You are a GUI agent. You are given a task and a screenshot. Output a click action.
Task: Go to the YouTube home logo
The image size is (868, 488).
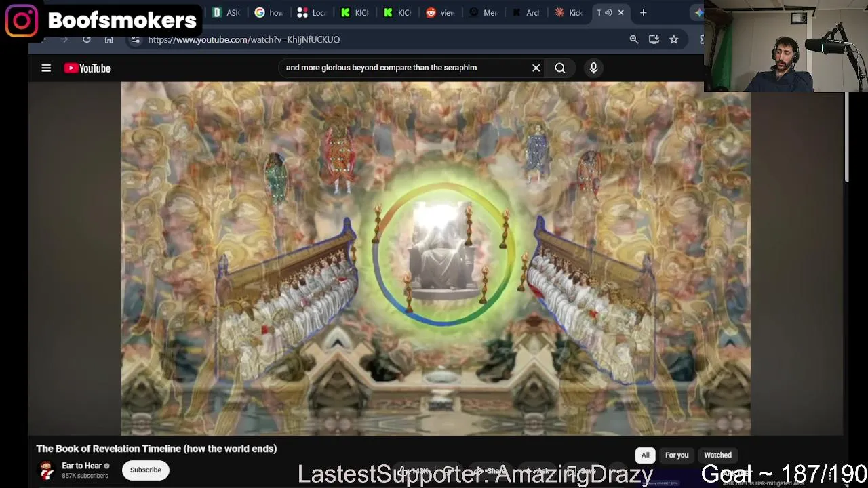point(87,68)
